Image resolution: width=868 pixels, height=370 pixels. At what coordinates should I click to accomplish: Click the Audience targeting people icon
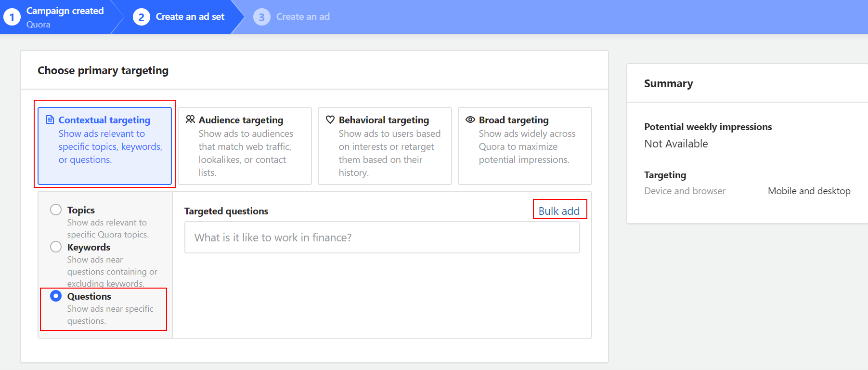pyautogui.click(x=190, y=119)
